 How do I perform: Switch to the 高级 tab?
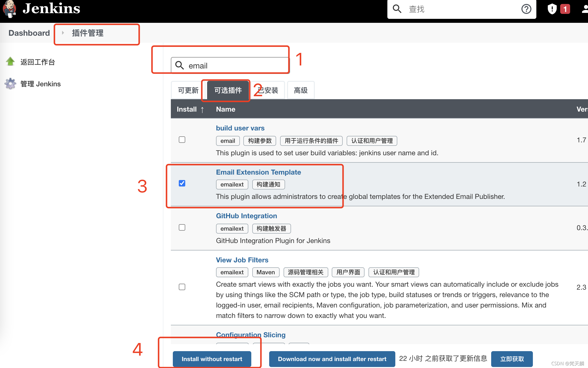(300, 90)
